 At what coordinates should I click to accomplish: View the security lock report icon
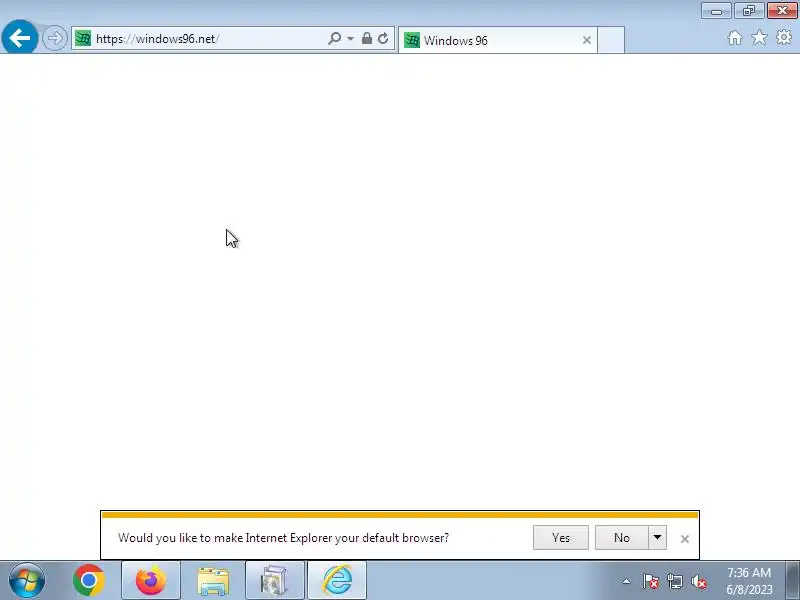point(366,38)
